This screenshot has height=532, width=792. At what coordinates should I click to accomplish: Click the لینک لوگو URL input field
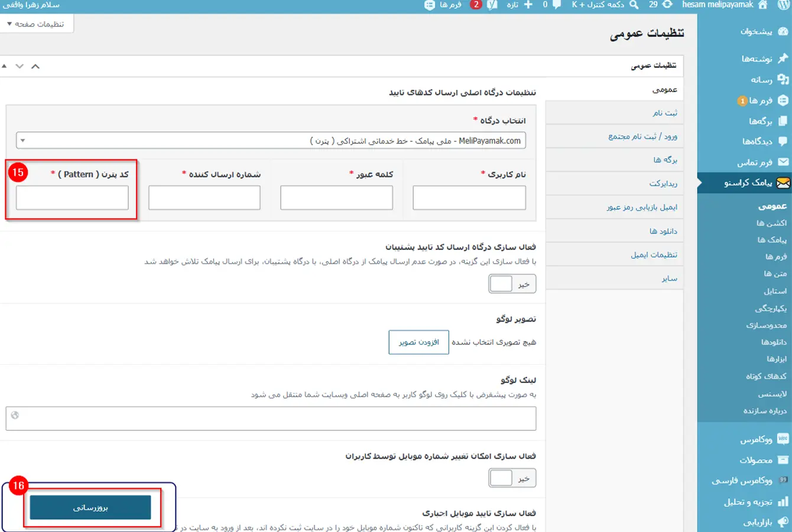tap(271, 419)
